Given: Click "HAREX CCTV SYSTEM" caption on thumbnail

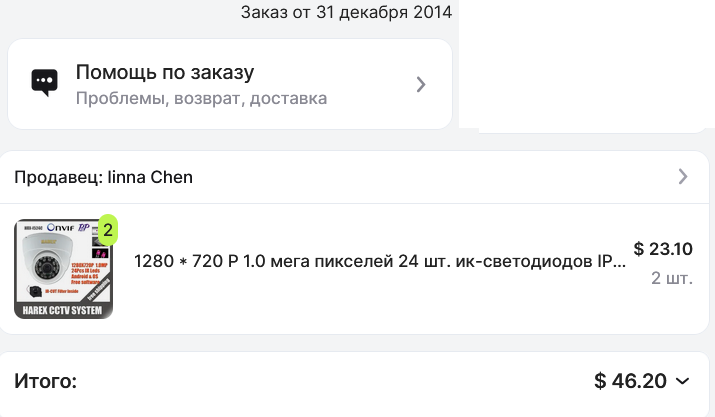Looking at the screenshot, I should click(x=64, y=309).
